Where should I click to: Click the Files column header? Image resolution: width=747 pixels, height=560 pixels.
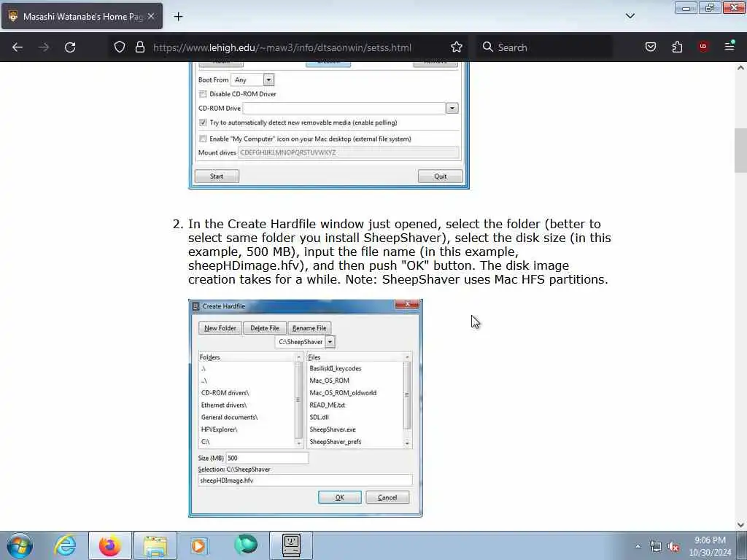pyautogui.click(x=355, y=357)
